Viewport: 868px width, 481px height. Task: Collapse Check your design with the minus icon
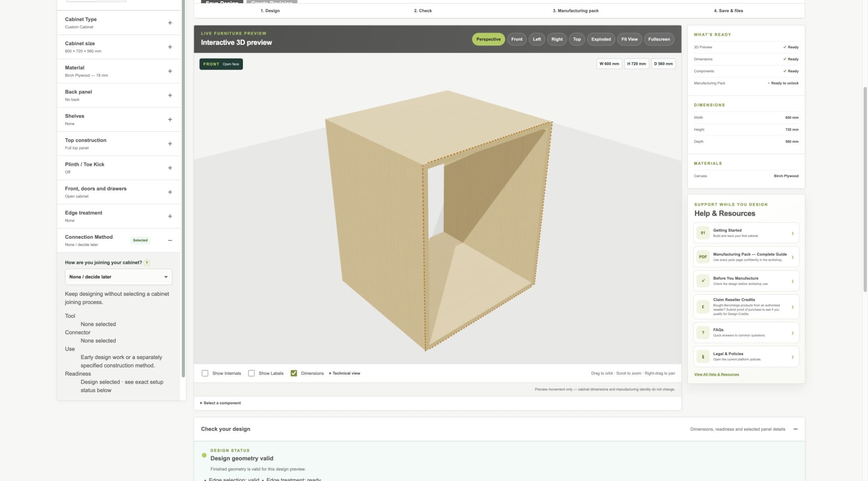click(795, 429)
